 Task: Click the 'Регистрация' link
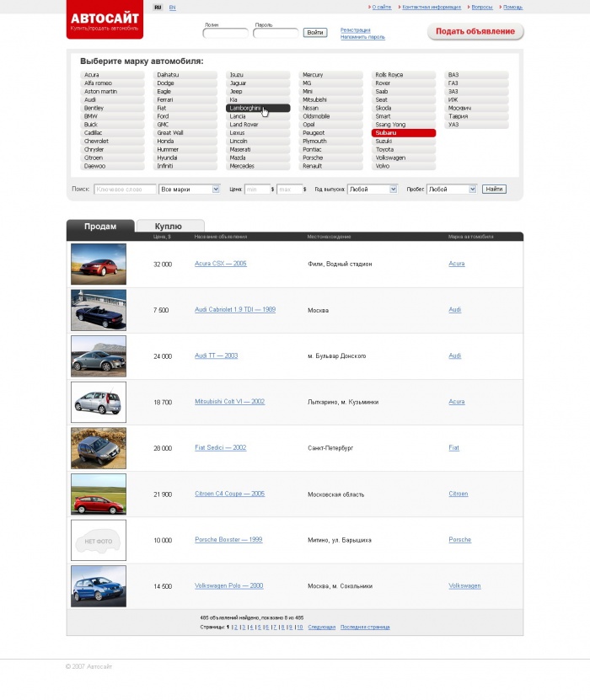[x=355, y=29]
